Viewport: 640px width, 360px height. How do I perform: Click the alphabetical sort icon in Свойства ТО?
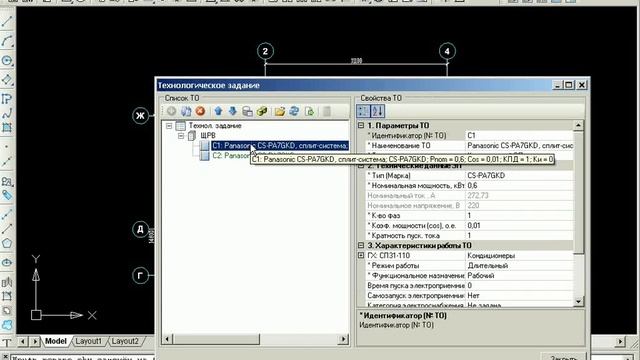coord(378,111)
